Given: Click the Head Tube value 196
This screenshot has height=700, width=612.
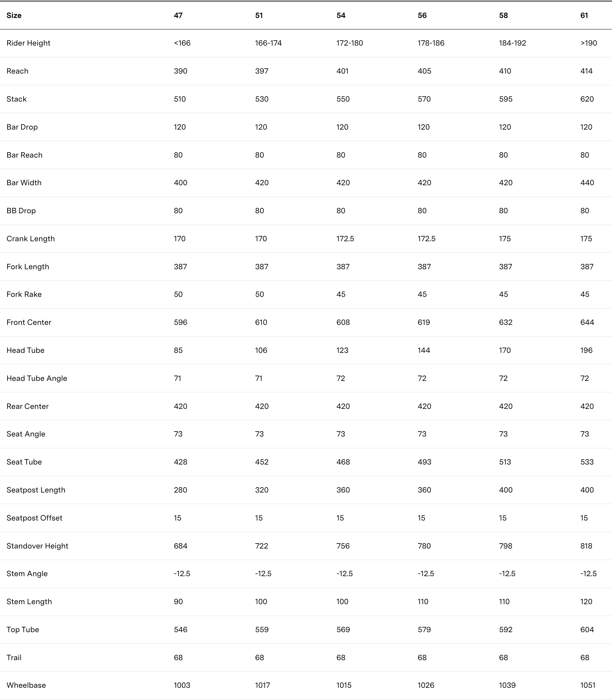Looking at the screenshot, I should coord(586,350).
